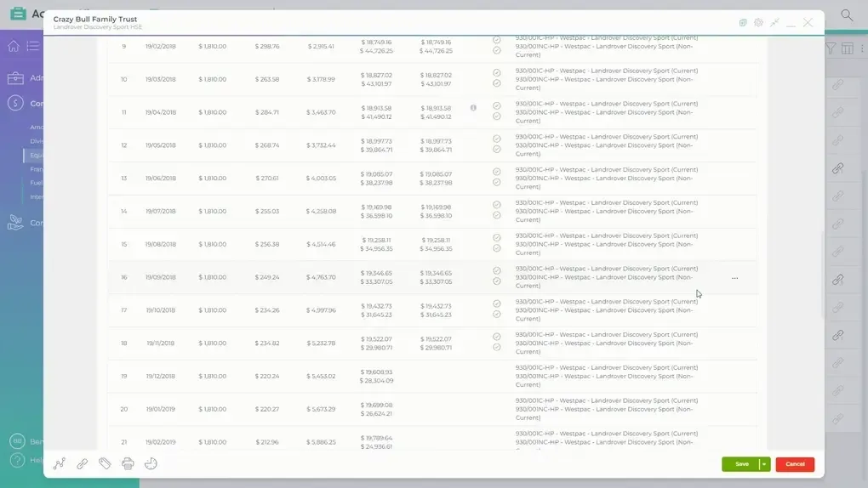Image resolution: width=868 pixels, height=488 pixels.
Task: Toggle the upper check circle on row 10
Action: pyautogui.click(x=497, y=73)
